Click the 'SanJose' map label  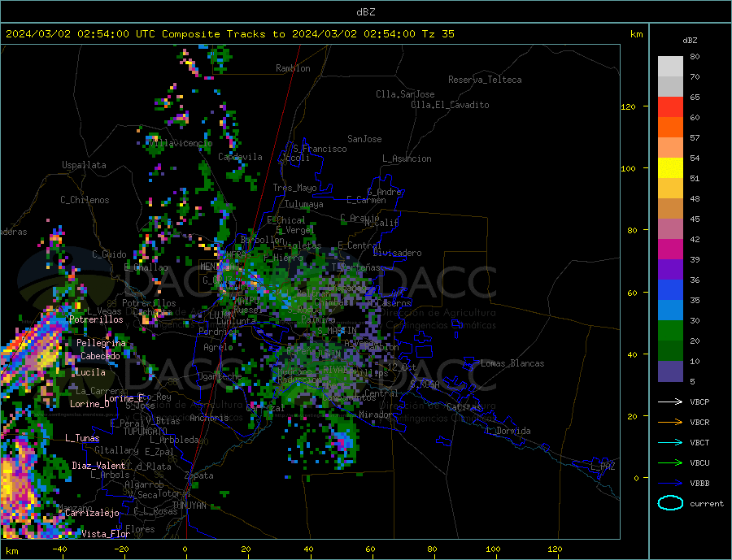364,139
